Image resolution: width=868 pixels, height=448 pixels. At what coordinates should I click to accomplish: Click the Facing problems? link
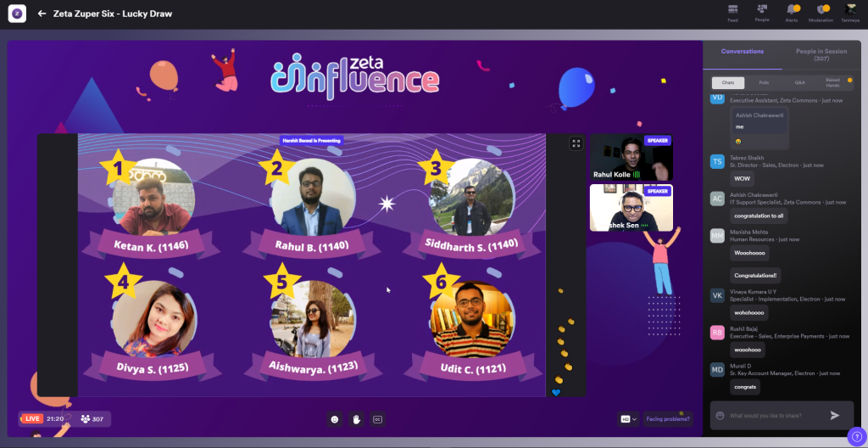tap(668, 419)
